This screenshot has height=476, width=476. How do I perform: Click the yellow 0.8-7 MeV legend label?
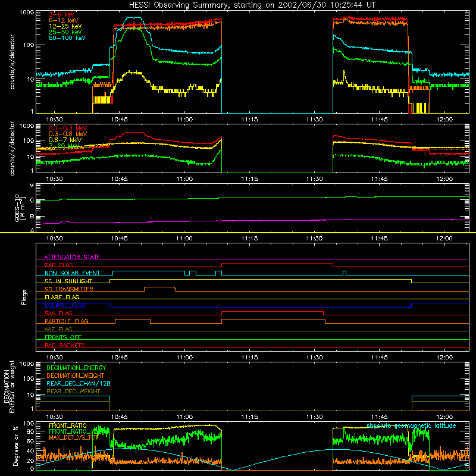coord(65,140)
